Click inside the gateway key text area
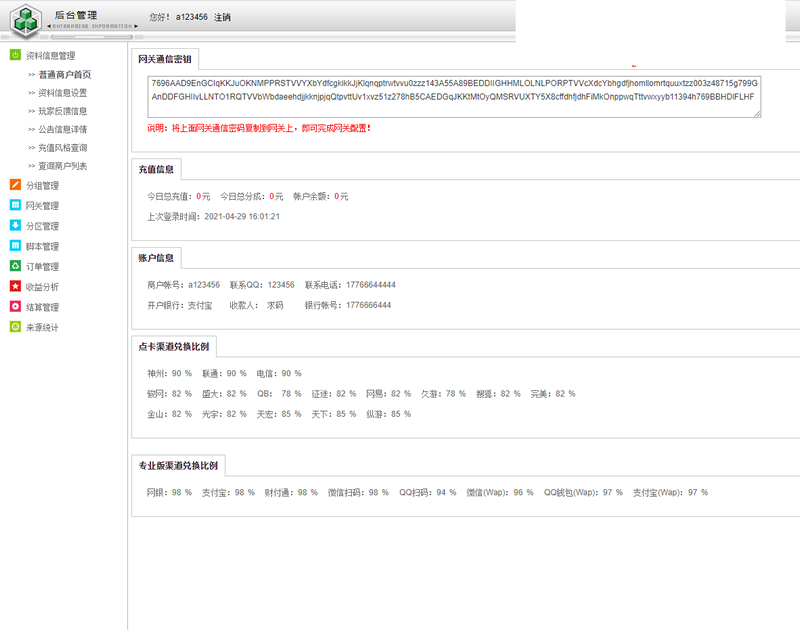 pos(450,96)
